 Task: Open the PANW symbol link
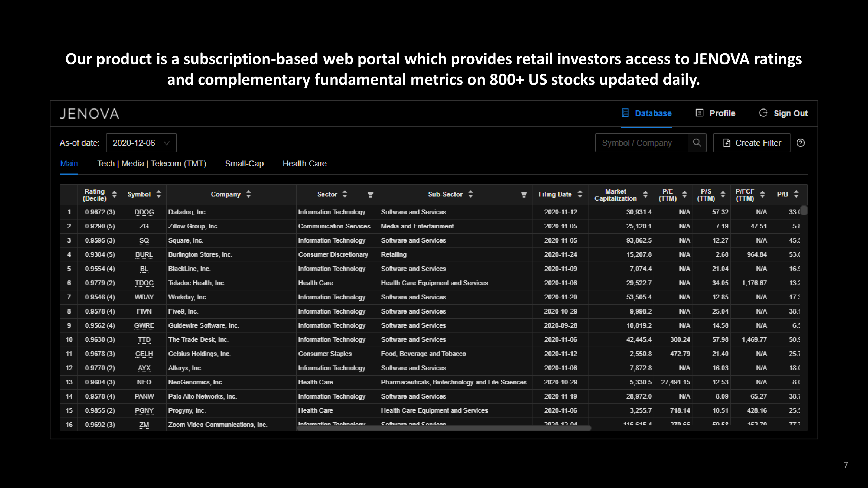coord(144,396)
